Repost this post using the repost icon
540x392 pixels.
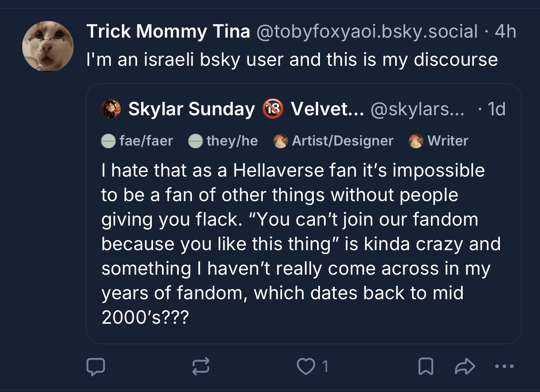click(x=201, y=367)
